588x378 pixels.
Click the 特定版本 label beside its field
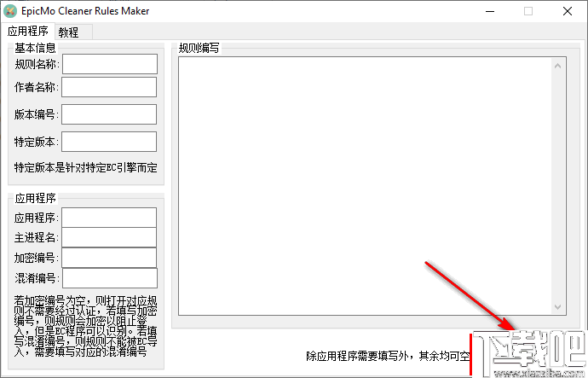pyautogui.click(x=36, y=142)
